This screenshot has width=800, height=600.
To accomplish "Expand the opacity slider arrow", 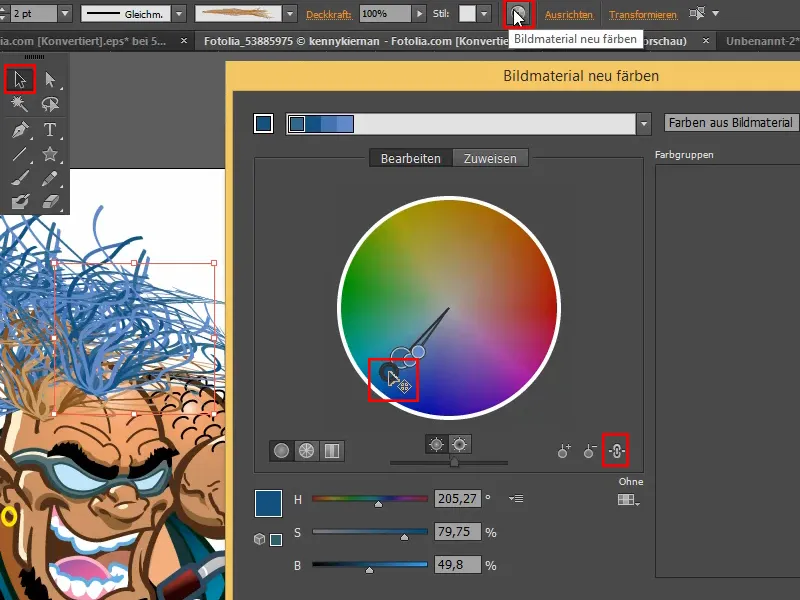I will point(419,14).
